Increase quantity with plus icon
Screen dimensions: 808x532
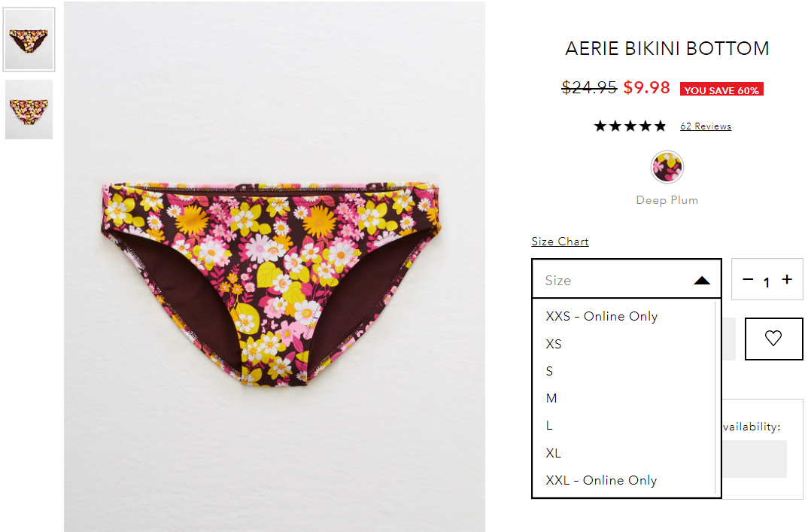click(x=787, y=279)
